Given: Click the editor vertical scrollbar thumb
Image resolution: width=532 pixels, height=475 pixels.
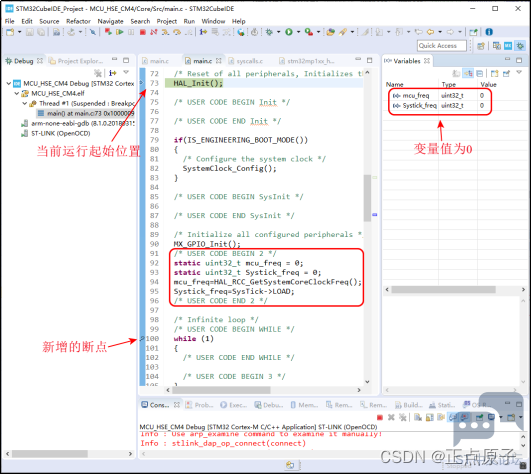Looking at the screenshot, I should click(x=367, y=198).
